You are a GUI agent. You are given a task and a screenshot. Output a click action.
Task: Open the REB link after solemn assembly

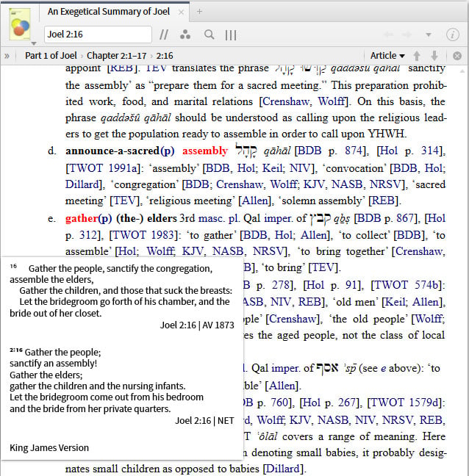(383, 201)
